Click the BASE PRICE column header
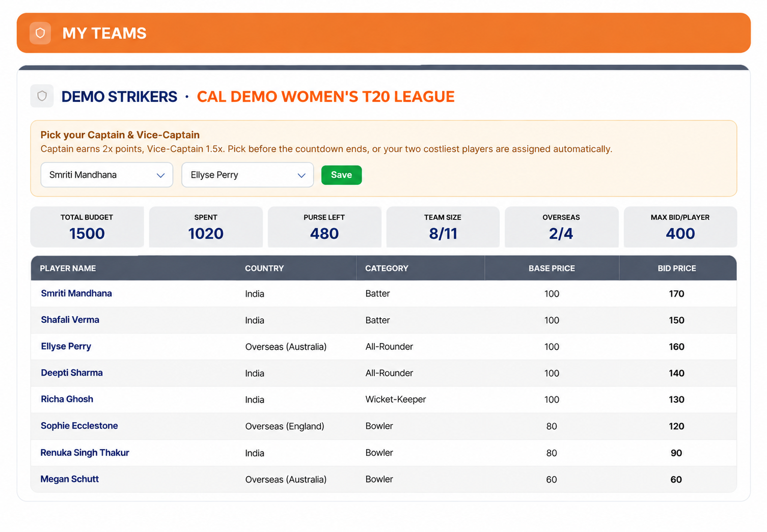 click(x=552, y=268)
